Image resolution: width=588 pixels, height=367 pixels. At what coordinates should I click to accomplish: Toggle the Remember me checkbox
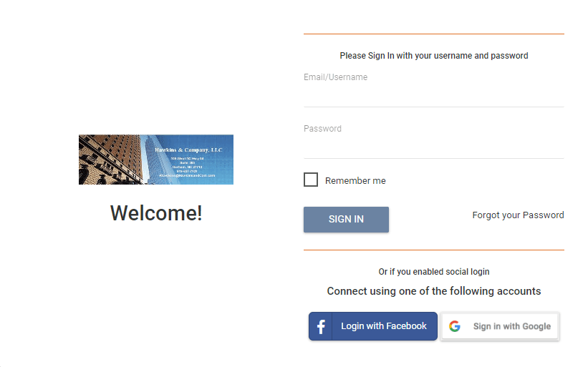[311, 180]
